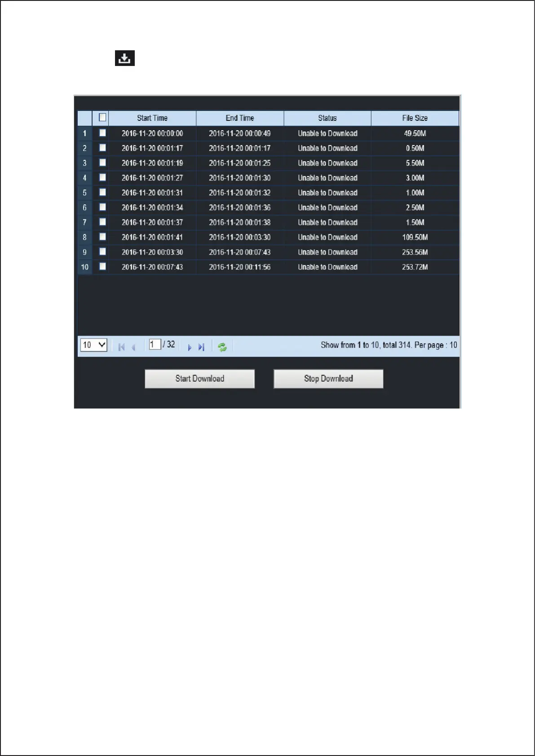Screen dimensions: 535x756
Task: Select start time 2016-11-20 00:00:00
Action: (152, 133)
